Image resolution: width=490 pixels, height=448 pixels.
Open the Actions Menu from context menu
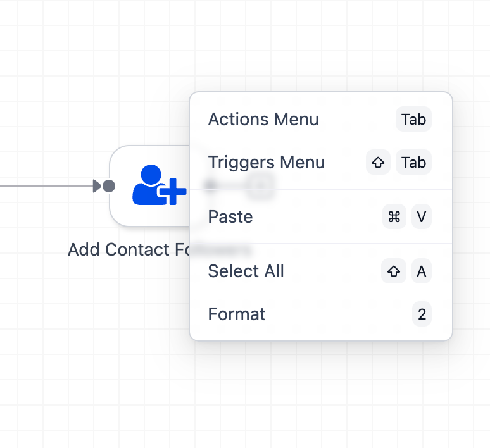tap(263, 120)
